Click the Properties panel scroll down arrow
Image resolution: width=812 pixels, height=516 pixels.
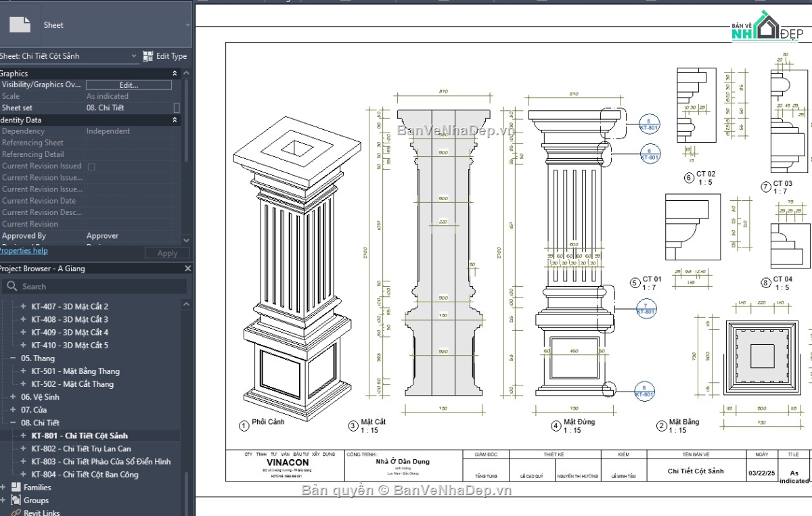(x=187, y=239)
